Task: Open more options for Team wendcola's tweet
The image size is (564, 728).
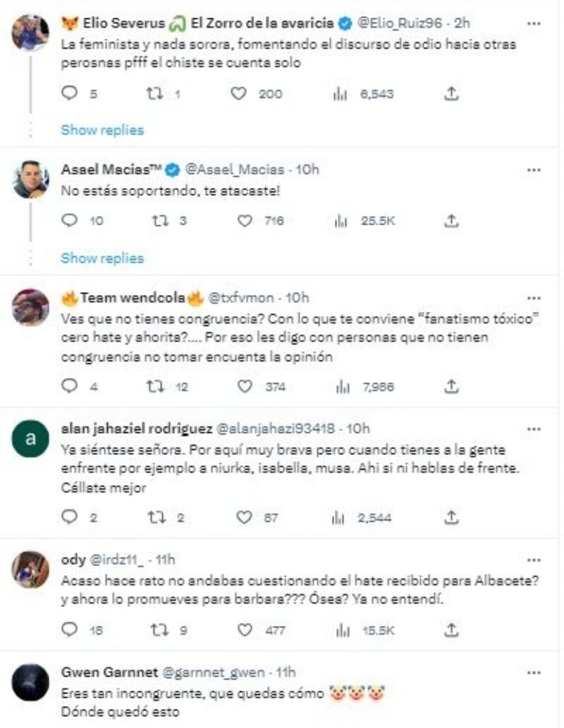Action: pos(534,298)
